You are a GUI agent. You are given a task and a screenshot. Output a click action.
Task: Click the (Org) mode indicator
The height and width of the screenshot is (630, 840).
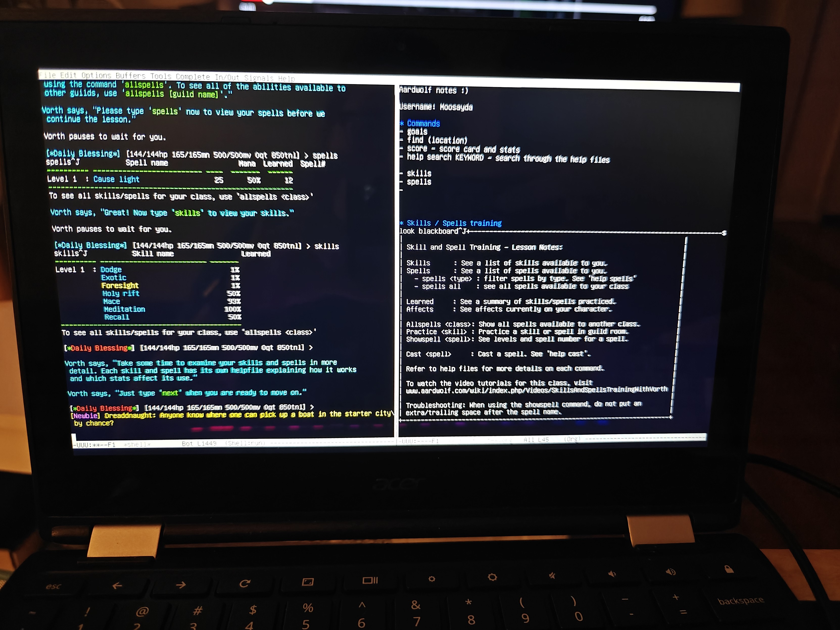click(572, 439)
